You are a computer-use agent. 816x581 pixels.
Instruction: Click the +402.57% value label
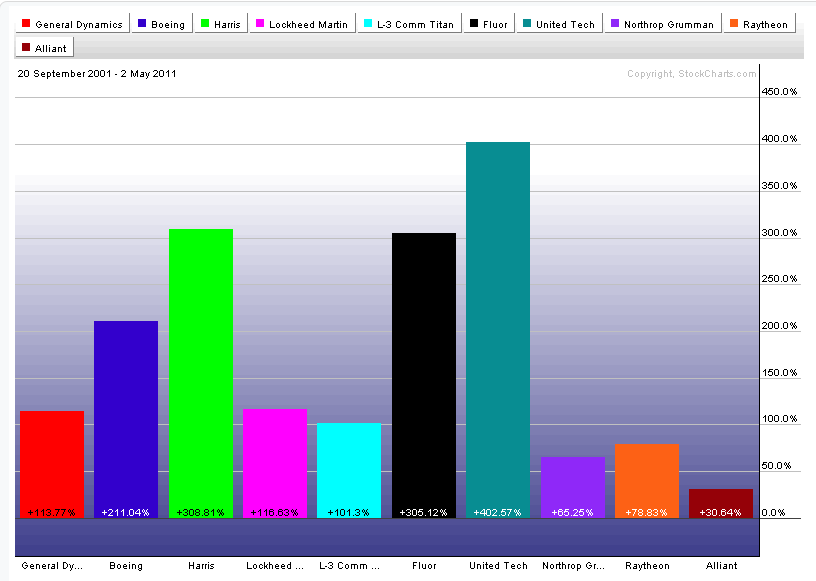(x=497, y=512)
